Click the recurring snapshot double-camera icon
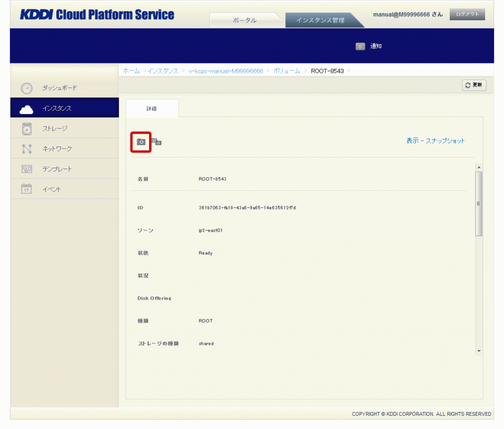The width and height of the screenshot is (504, 429). [157, 142]
